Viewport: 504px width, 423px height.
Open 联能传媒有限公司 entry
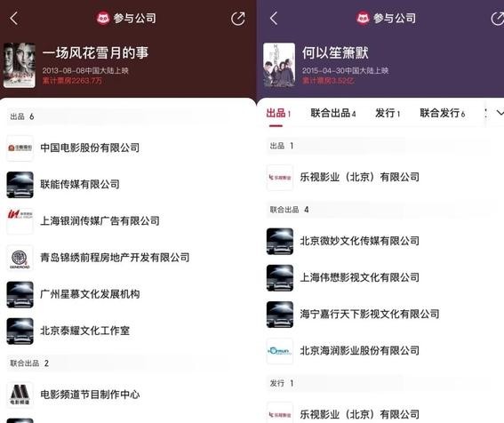(x=129, y=185)
